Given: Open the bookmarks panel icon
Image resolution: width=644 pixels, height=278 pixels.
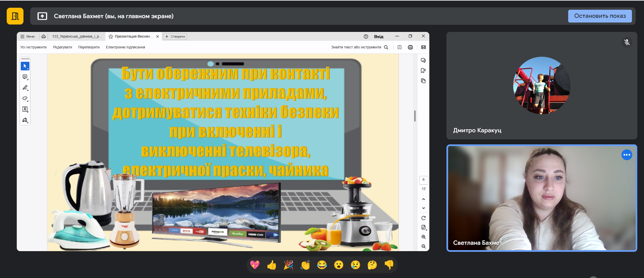Looking at the screenshot, I should pyautogui.click(x=423, y=71).
